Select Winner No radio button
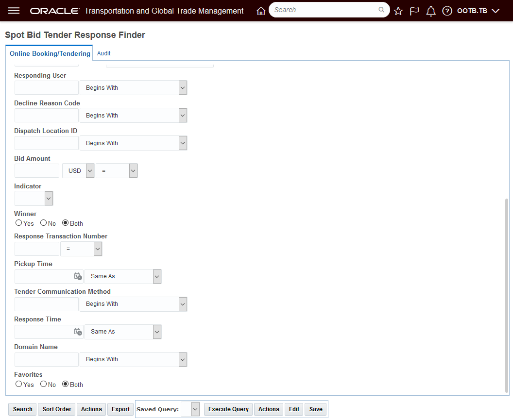Image resolution: width=513 pixels, height=420 pixels. coord(44,223)
